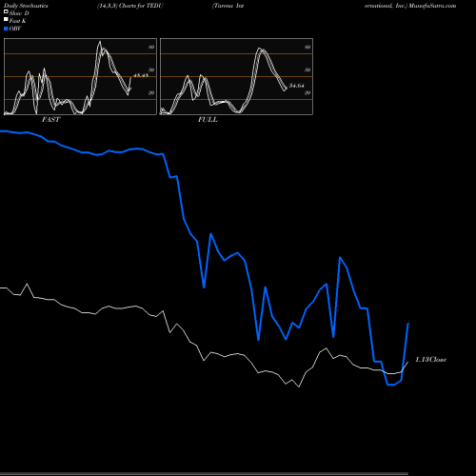This screenshot has height=476, width=476.
Task: Click the Charts for TEDU title text
Action: (x=141, y=6)
